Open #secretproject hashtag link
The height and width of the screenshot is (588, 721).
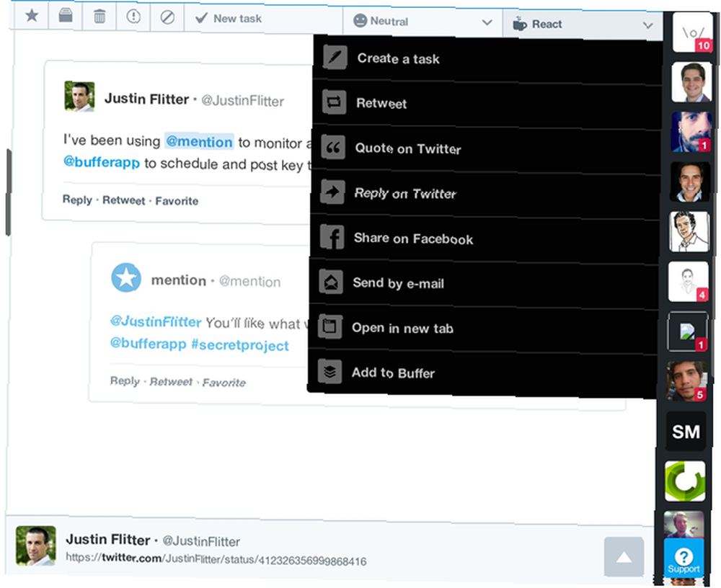pyautogui.click(x=240, y=344)
